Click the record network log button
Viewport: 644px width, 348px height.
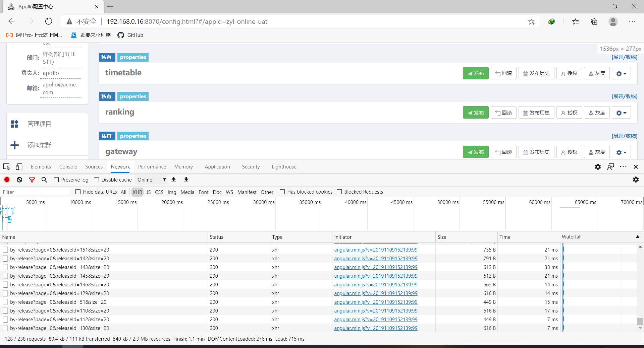7,180
